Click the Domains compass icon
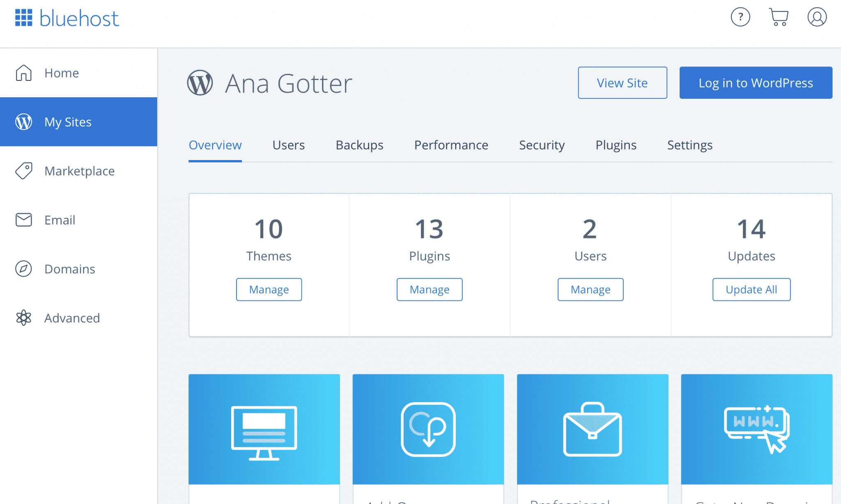The image size is (841, 504). click(x=24, y=269)
